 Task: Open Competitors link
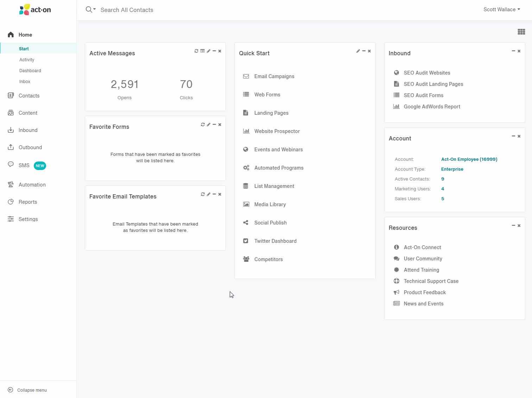tap(263, 259)
